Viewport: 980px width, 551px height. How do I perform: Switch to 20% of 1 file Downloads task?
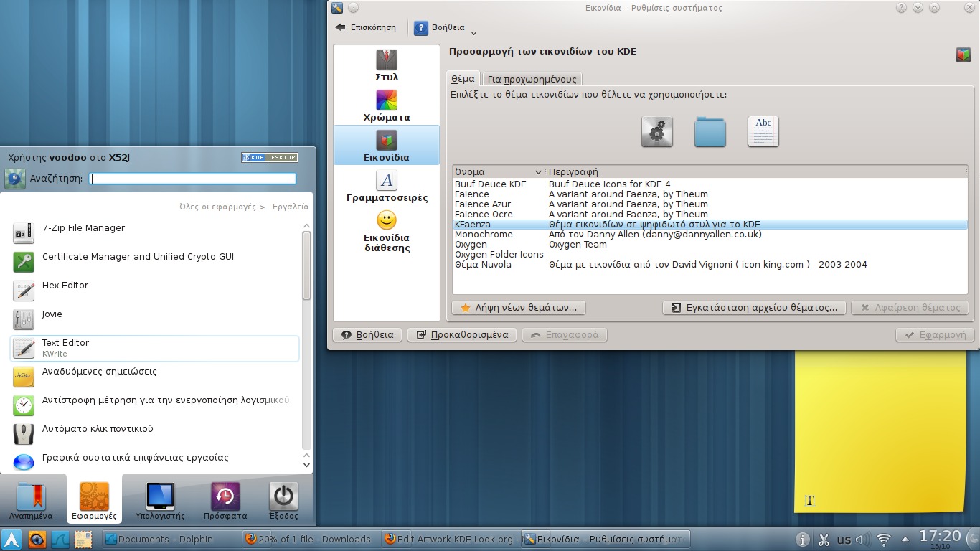click(309, 540)
